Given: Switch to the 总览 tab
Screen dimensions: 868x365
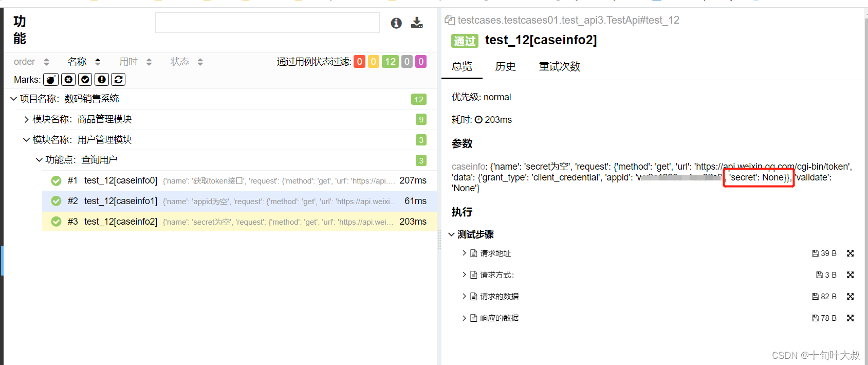Looking at the screenshot, I should coord(462,66).
